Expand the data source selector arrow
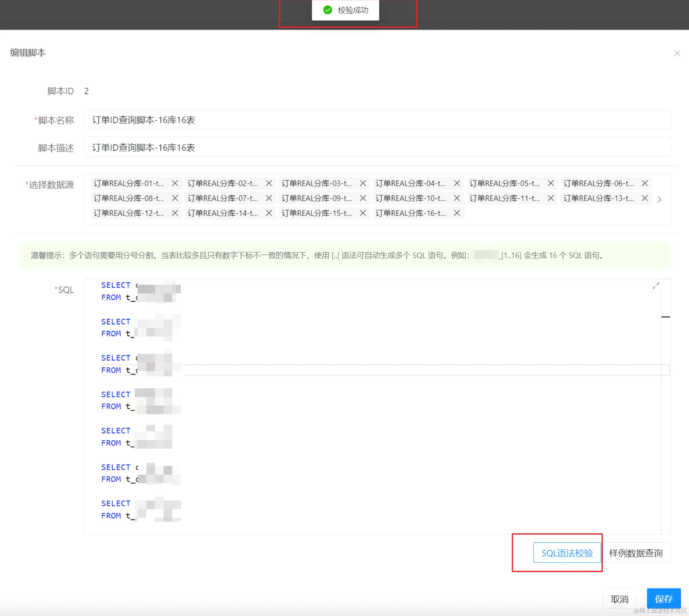The image size is (689, 616). 659,199
